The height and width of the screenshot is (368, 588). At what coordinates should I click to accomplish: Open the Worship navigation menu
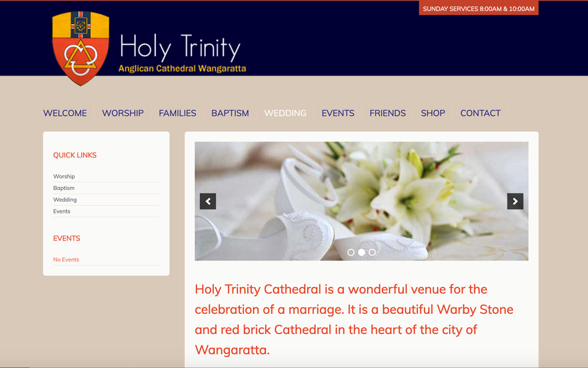[122, 113]
